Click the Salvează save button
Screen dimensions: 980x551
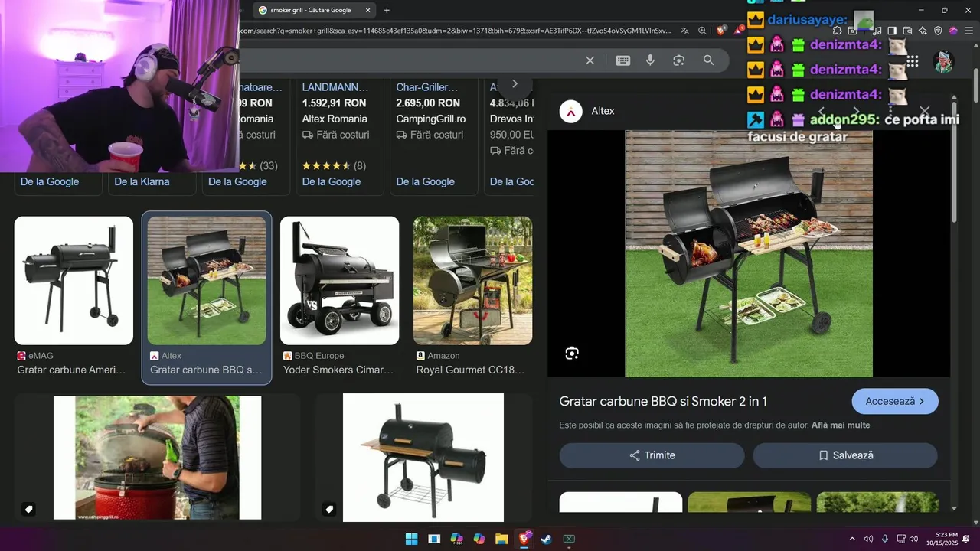845,455
